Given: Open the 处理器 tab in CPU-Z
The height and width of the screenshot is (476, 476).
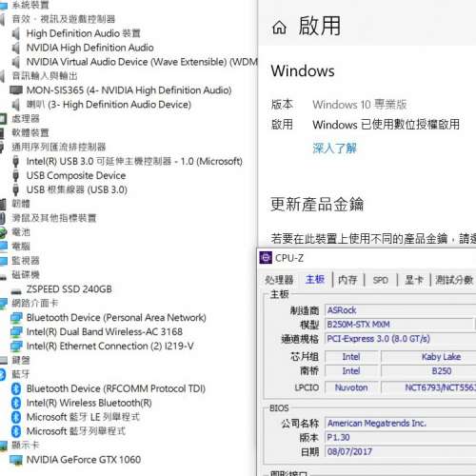Looking at the screenshot, I should click(x=279, y=280).
